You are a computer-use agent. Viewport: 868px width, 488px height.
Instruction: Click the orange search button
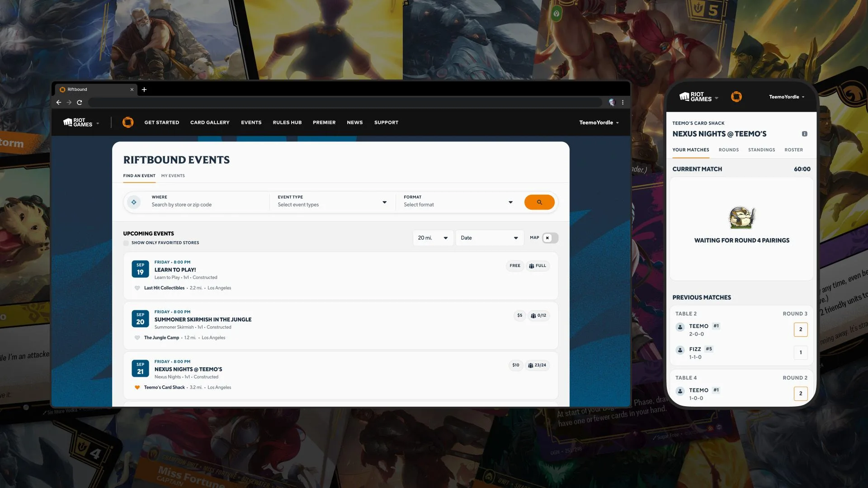pos(539,202)
